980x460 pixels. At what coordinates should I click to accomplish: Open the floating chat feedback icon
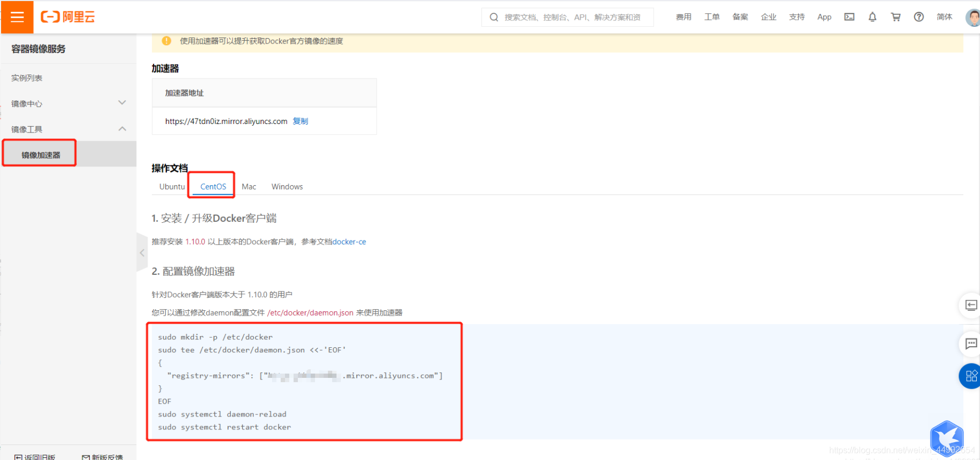coord(970,344)
